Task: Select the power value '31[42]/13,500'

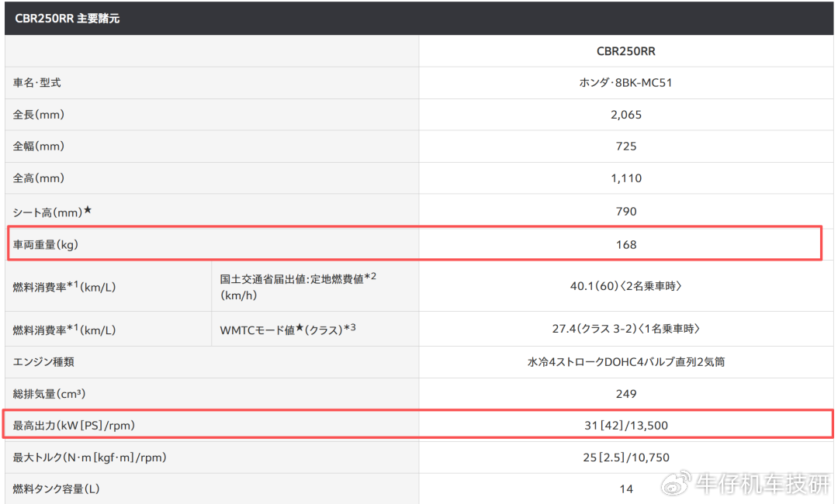Action: (626, 426)
